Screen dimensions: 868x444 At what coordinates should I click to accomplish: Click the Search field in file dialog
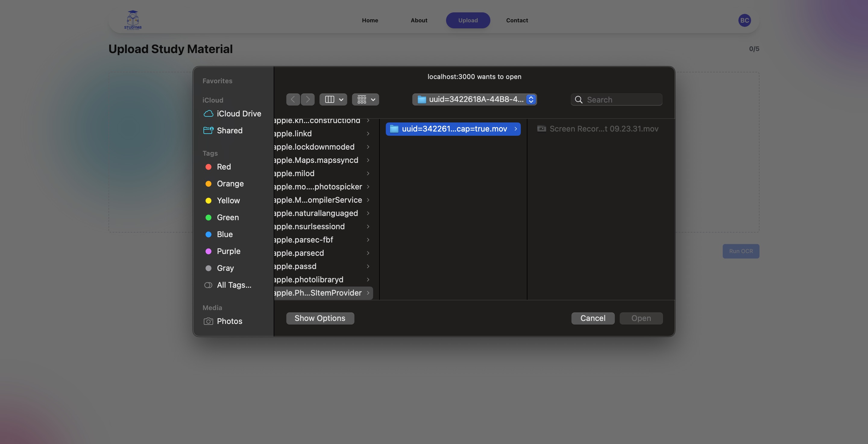coord(616,100)
